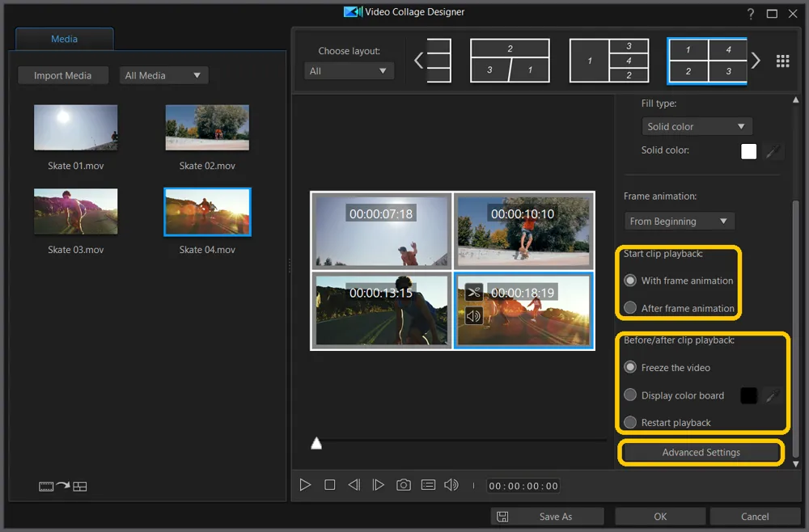Confirm with the OK button

(660, 517)
